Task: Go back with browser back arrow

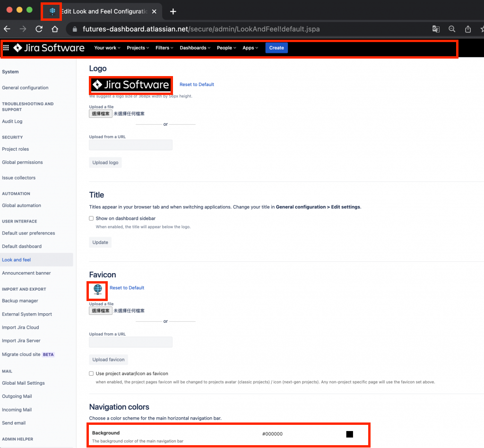Action: click(7, 29)
